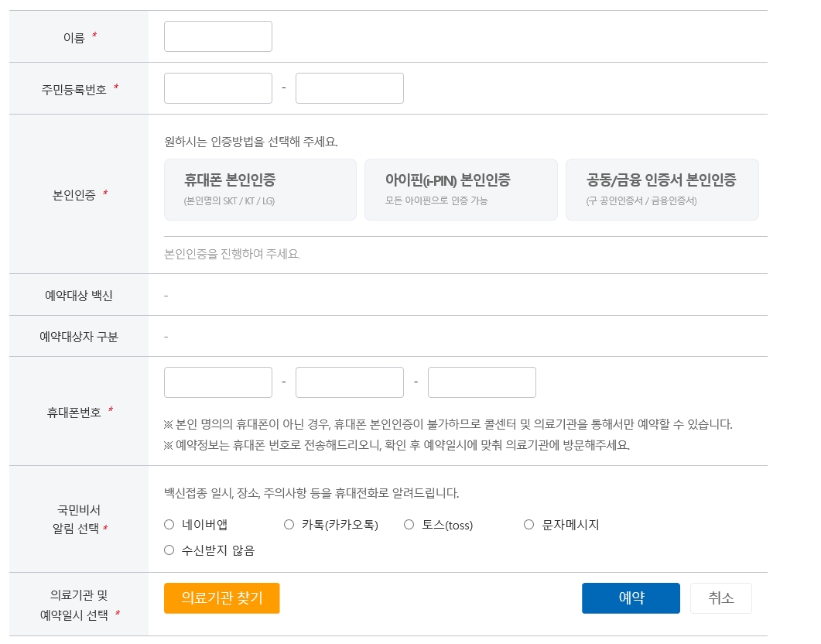Click the 국민비서 알림 선택 label
This screenshot has width=821, height=644.
[x=79, y=519]
